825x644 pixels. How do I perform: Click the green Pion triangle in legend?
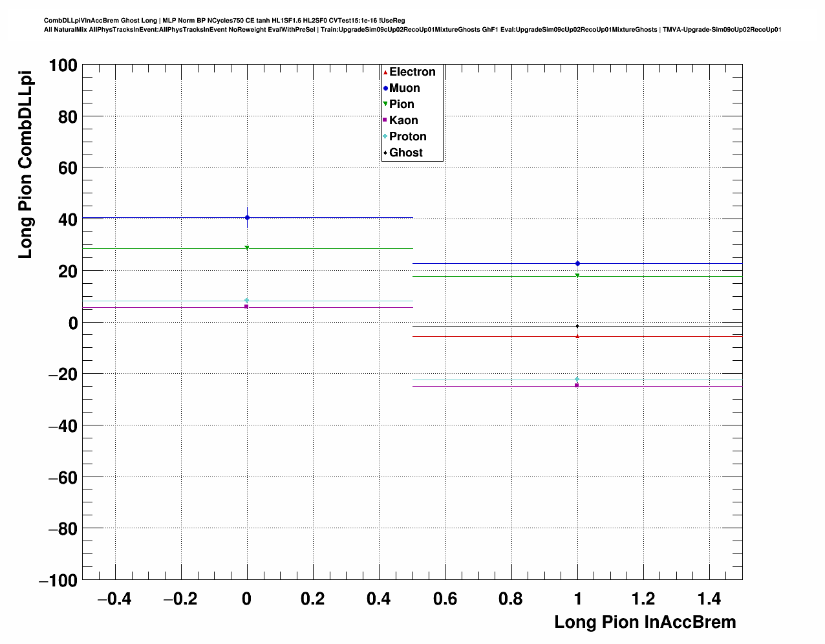click(x=385, y=105)
